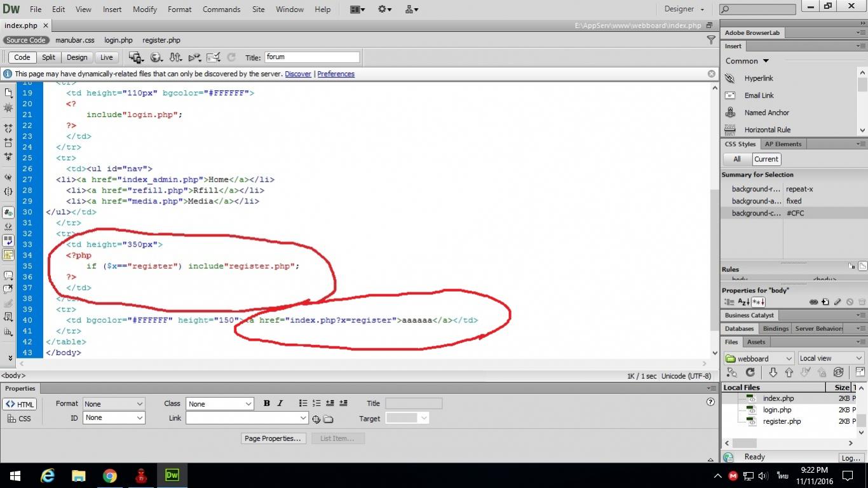This screenshot has height=488, width=868.
Task: Open the webboard site dropdown
Action: click(x=759, y=358)
